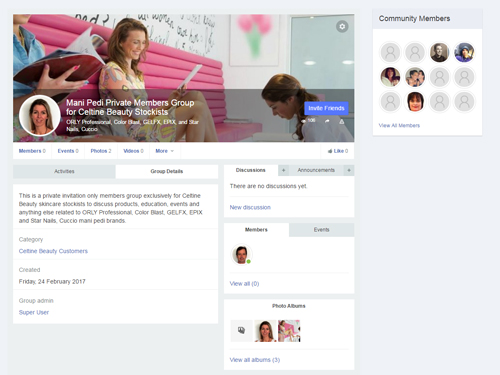Select the Events tab in members panel
Screen dimensions: 500x375
pos(321,230)
